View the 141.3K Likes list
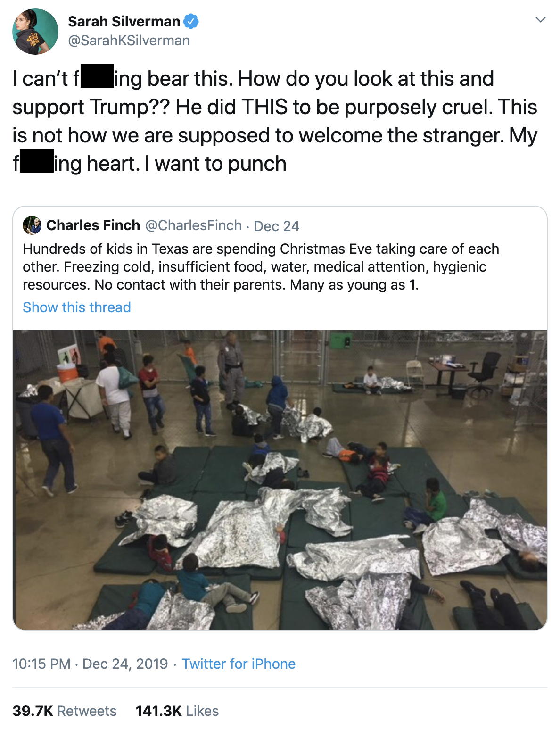This screenshot has height=730, width=560. (x=177, y=711)
